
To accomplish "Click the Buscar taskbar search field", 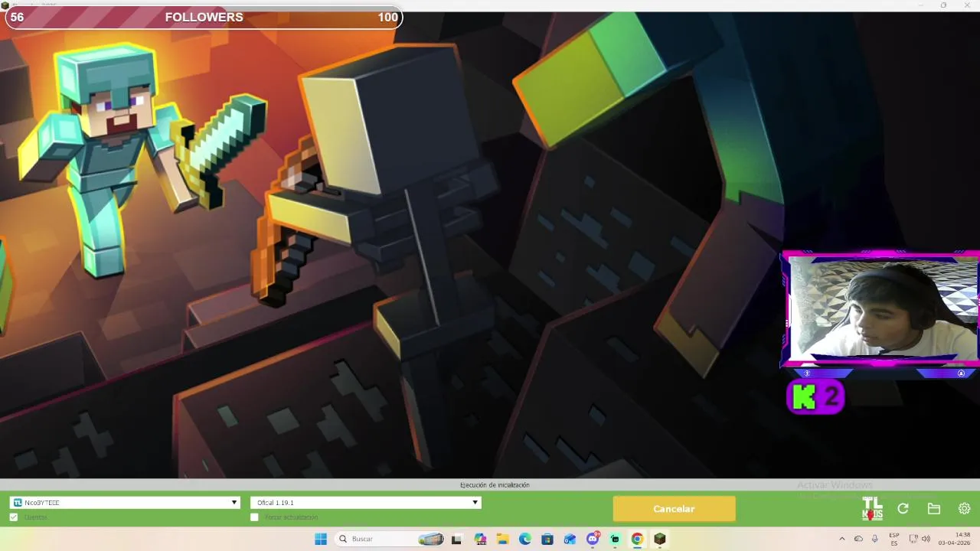I will [390, 539].
